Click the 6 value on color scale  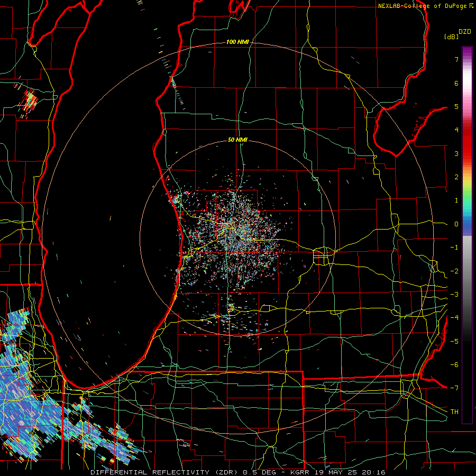[x=456, y=83]
